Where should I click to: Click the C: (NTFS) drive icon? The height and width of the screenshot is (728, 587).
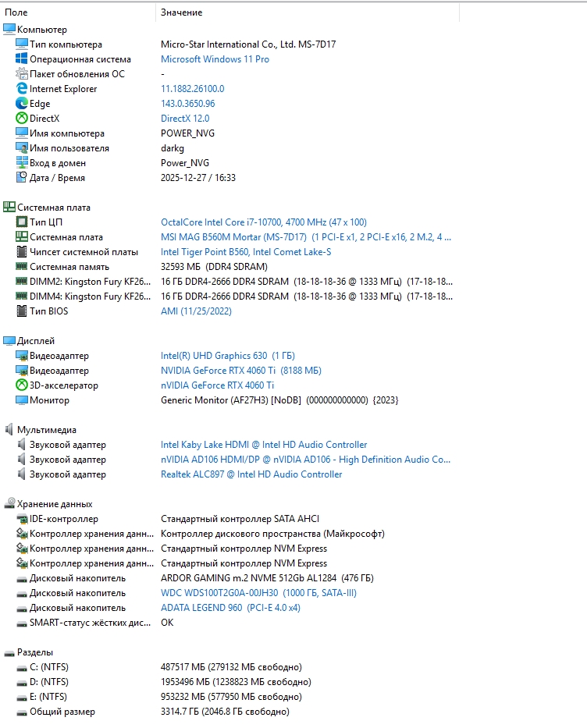point(21,668)
